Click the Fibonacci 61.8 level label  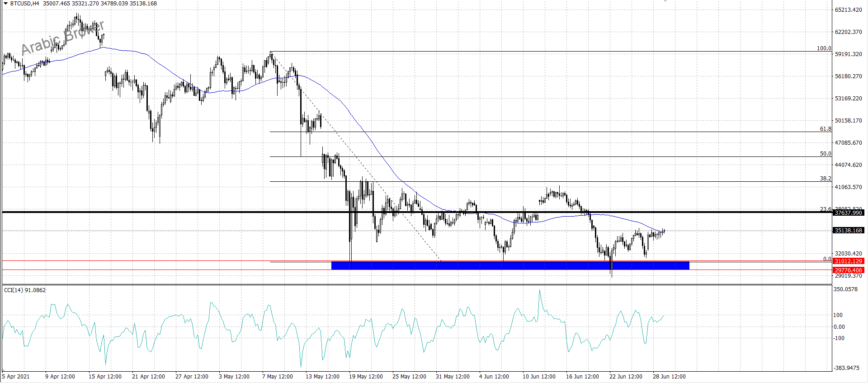826,128
